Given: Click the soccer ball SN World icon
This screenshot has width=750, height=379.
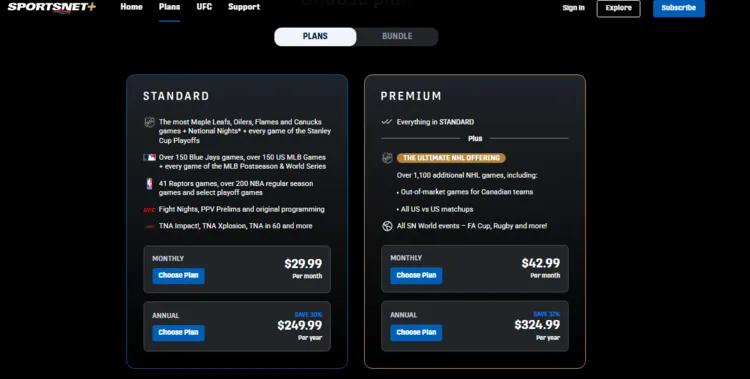Looking at the screenshot, I should 387,226.
